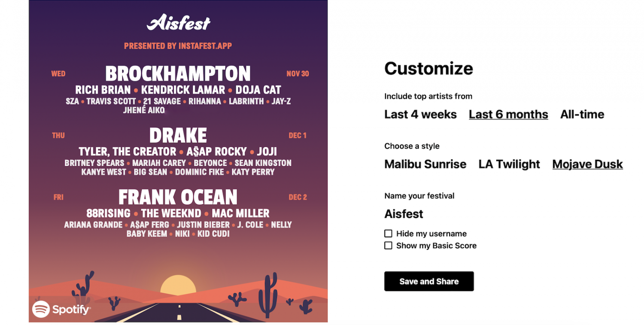Screen dimensions: 644x325
Task: Click the Aisfest festival name field
Action: coord(404,214)
